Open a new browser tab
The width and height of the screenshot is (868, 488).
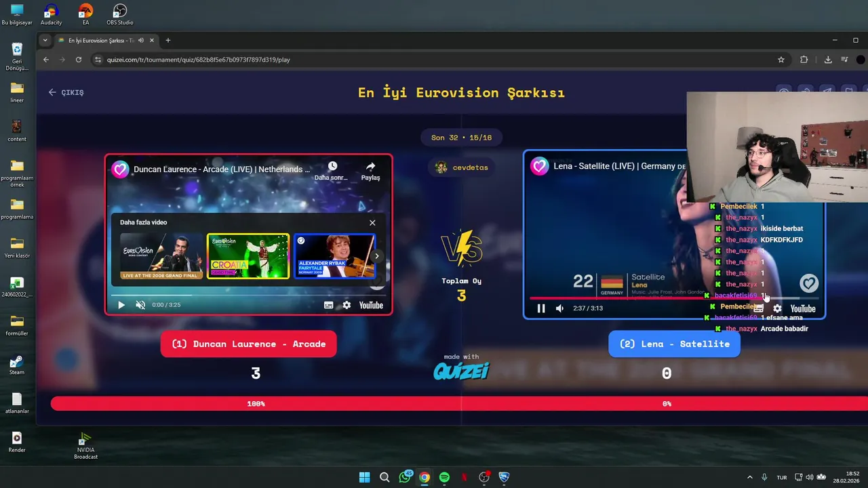pyautogui.click(x=168, y=41)
